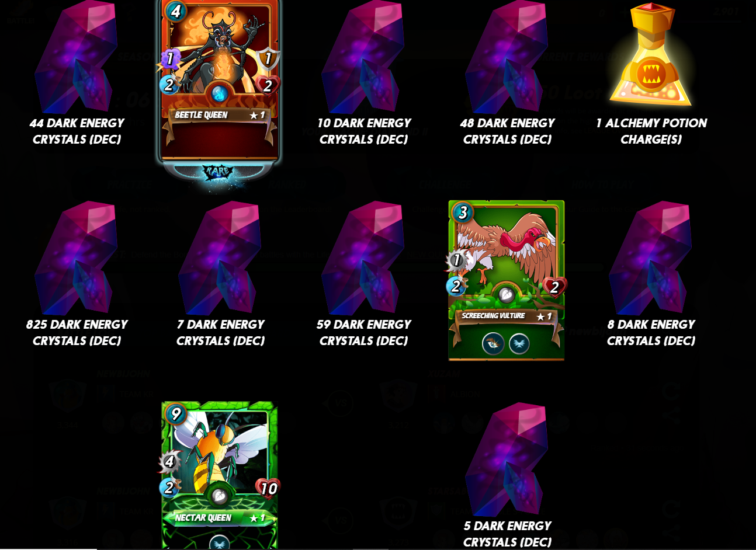Screen dimensions: 756x550
Task: Click Screeching Vulture's scavenger eye ability icon
Action: tap(493, 344)
